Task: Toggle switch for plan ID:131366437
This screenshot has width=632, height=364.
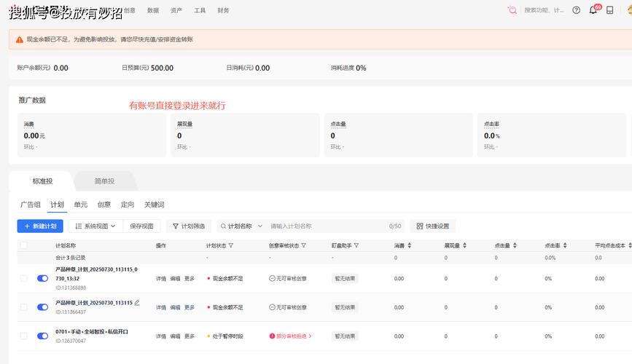Action: tap(42, 306)
